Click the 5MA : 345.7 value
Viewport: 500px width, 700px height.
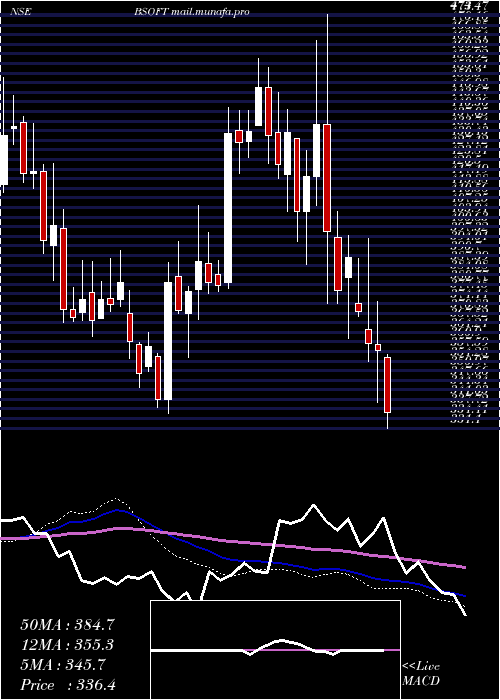click(63, 665)
